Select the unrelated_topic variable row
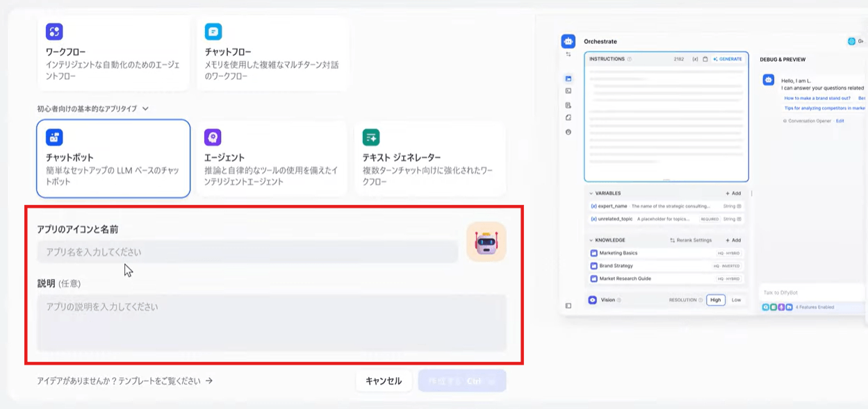Viewport: 868px width, 409px height. [x=665, y=219]
